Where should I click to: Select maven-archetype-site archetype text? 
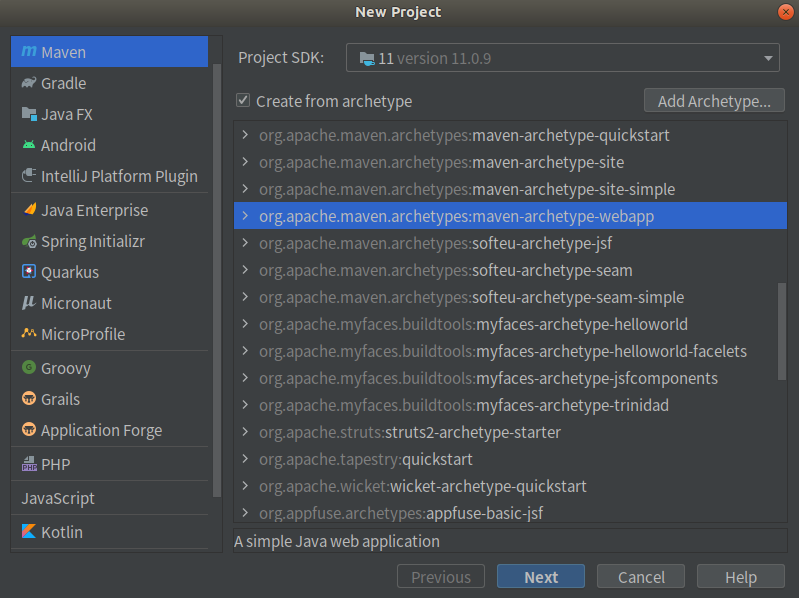click(441, 162)
